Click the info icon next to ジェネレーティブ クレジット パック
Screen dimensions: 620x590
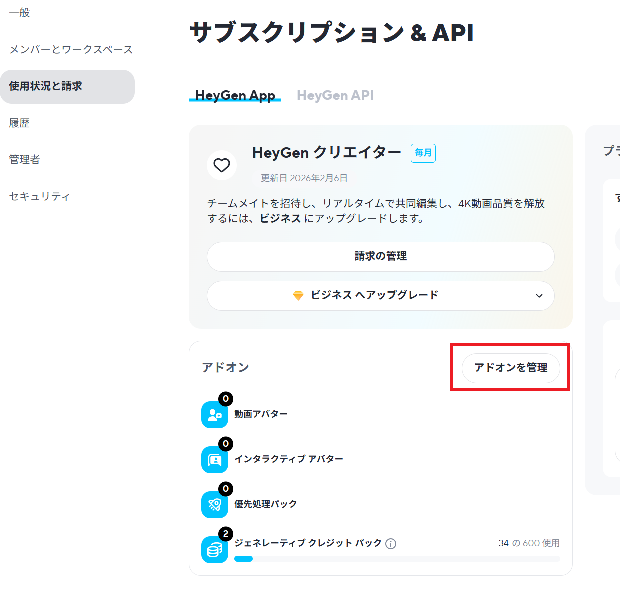[x=391, y=544]
